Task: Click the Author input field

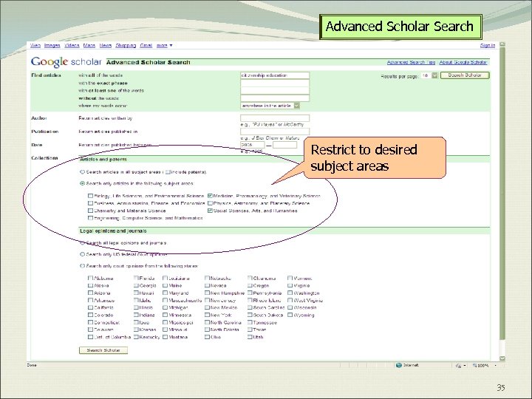Action: [x=275, y=118]
